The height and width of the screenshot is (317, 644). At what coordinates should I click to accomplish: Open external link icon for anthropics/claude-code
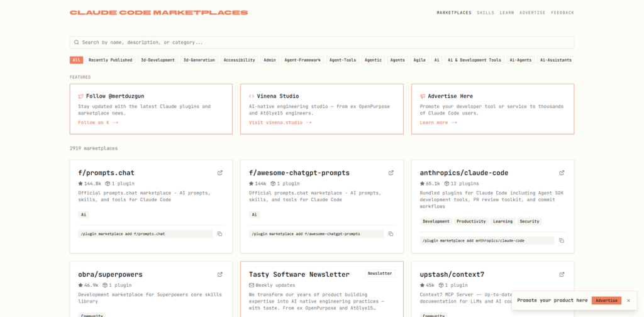coord(562,173)
